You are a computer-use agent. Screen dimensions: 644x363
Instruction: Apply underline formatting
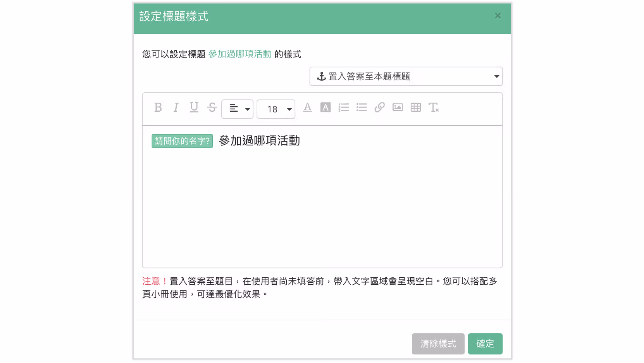click(194, 107)
